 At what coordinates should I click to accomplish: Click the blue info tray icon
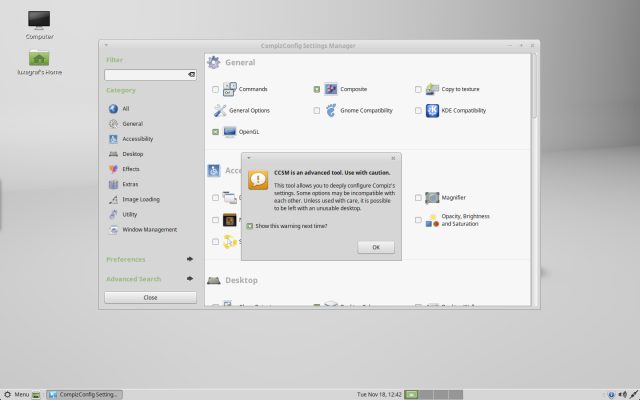(611, 395)
